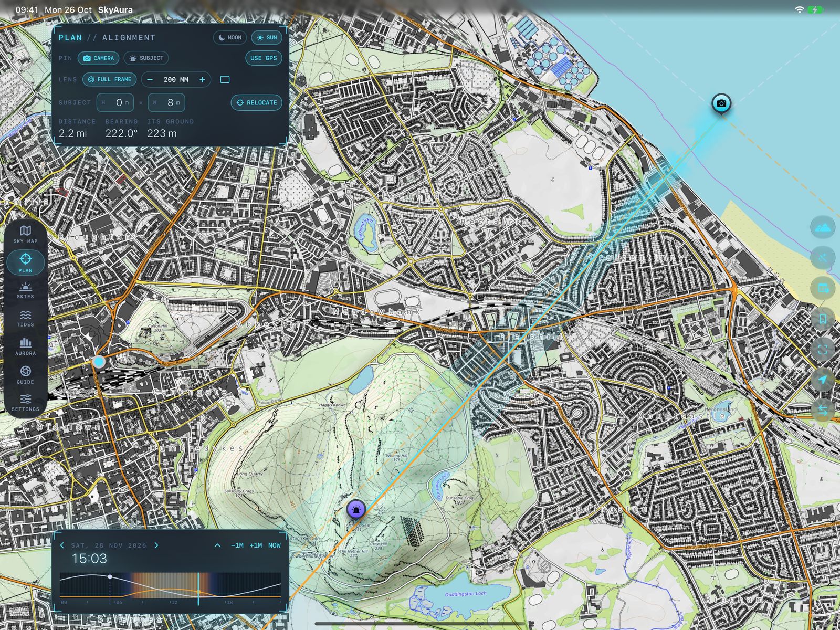Toggle the frame orientation rectangle icon
Screen dimensions: 840x630
pos(225,79)
